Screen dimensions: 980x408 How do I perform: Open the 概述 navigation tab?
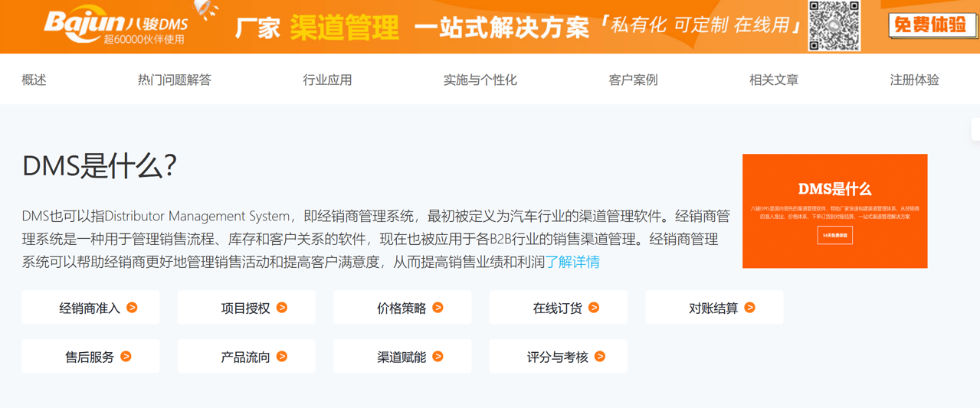pos(34,80)
